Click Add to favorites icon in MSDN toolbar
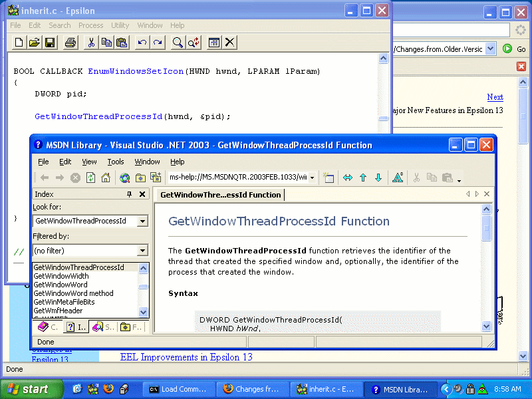 pos(156,178)
